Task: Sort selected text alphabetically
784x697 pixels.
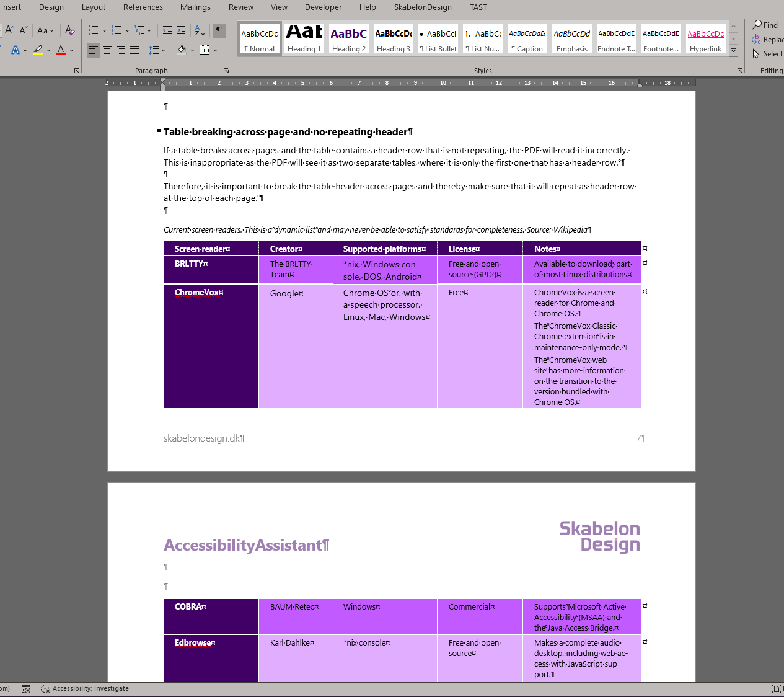Action: [200, 30]
